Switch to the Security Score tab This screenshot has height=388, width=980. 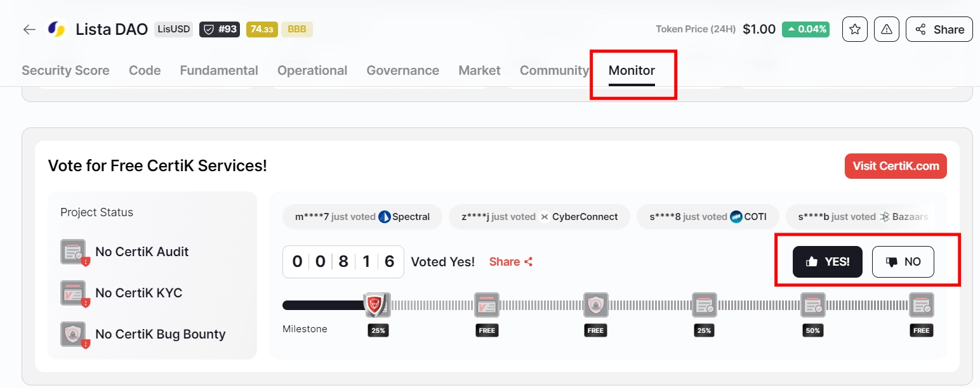(x=65, y=70)
